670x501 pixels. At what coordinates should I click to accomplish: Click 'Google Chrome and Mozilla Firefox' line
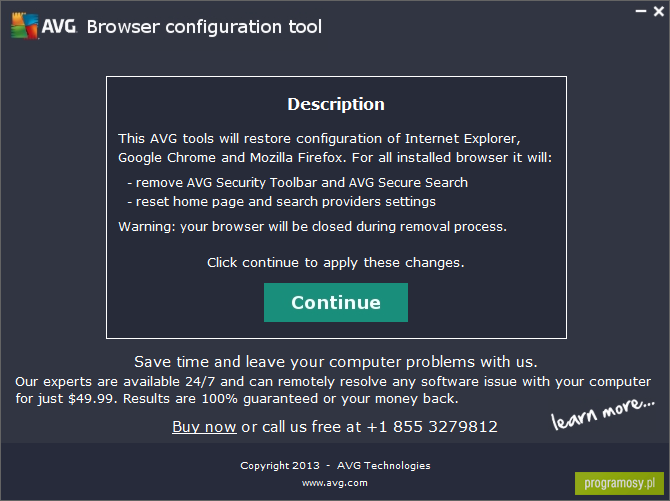pyautogui.click(x=335, y=158)
